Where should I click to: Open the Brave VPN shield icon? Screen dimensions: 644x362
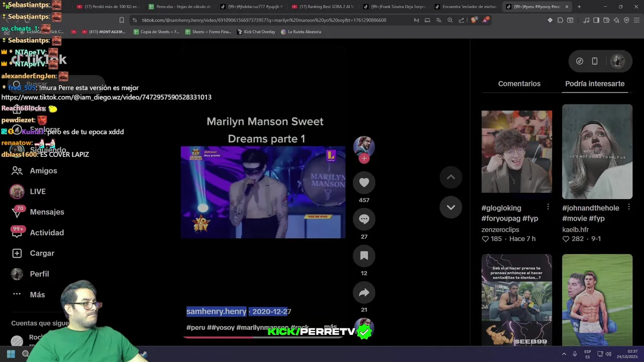pos(626,20)
